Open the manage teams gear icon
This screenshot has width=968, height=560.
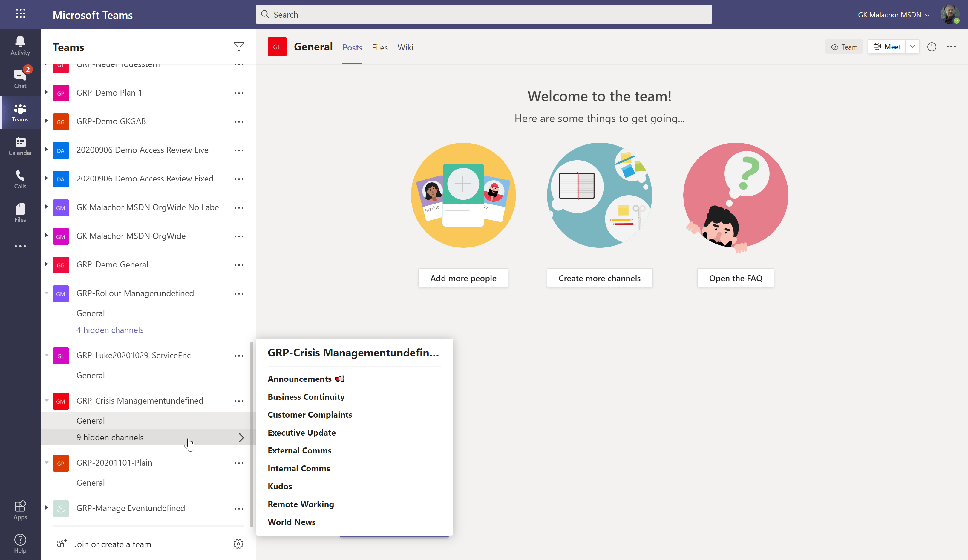coord(238,544)
